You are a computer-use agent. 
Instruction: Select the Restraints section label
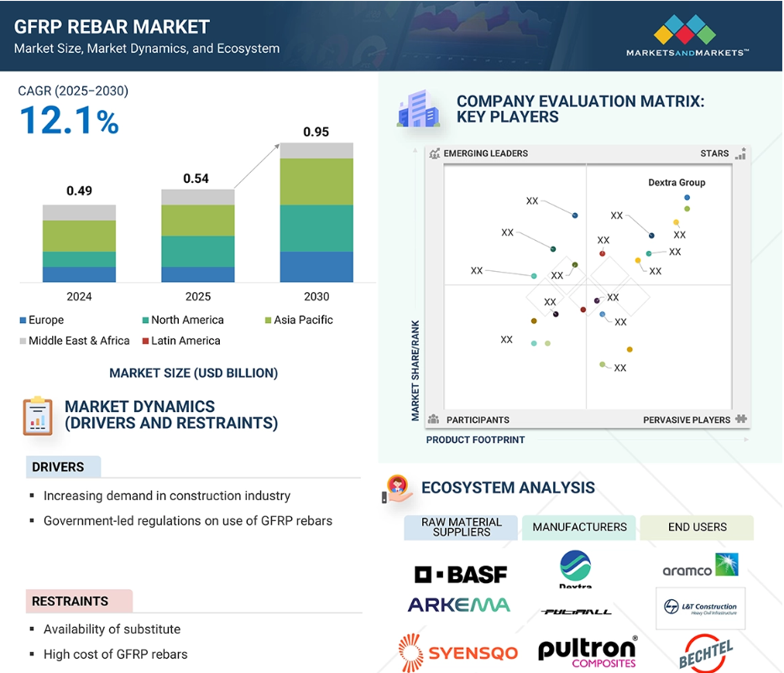tap(80, 601)
